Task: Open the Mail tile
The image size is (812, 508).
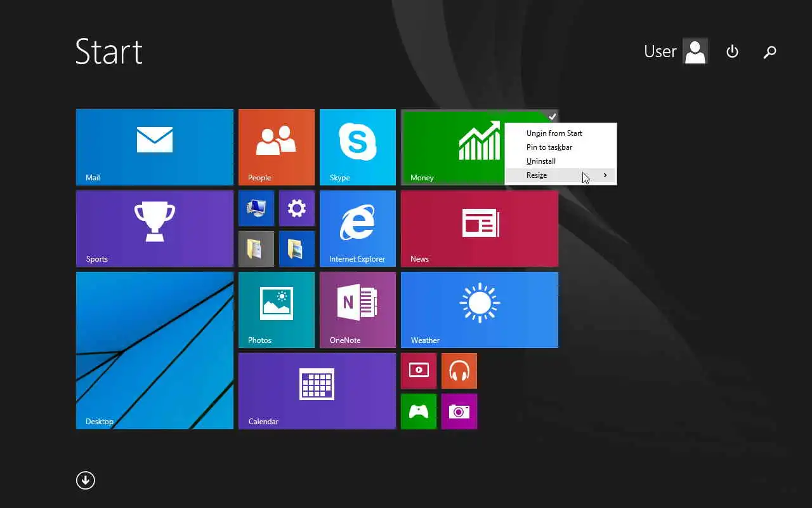Action: click(x=155, y=147)
